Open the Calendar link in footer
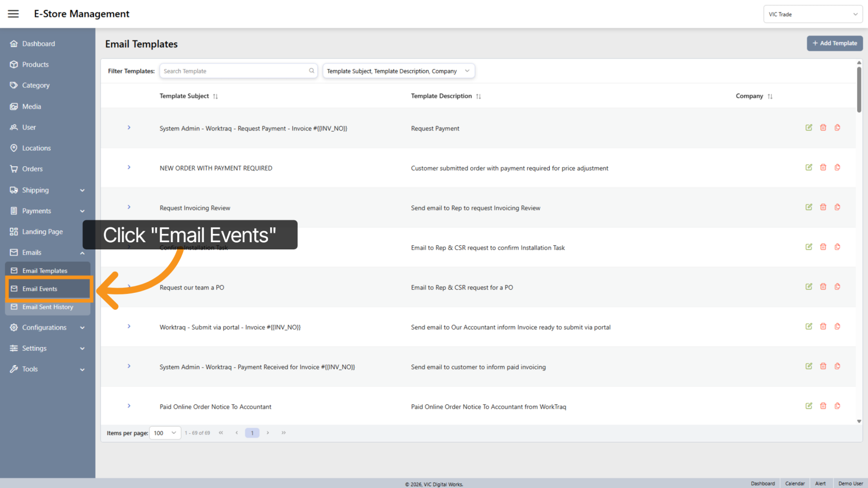 (x=795, y=483)
